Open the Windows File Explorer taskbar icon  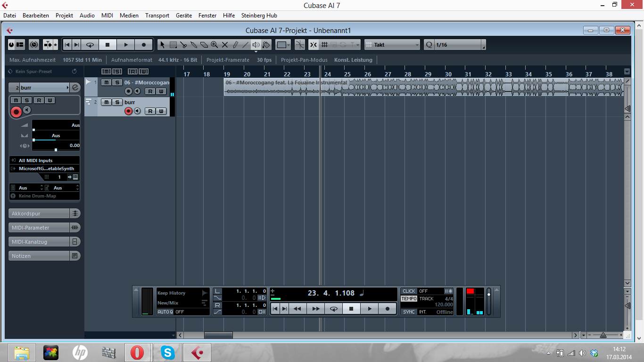click(22, 352)
